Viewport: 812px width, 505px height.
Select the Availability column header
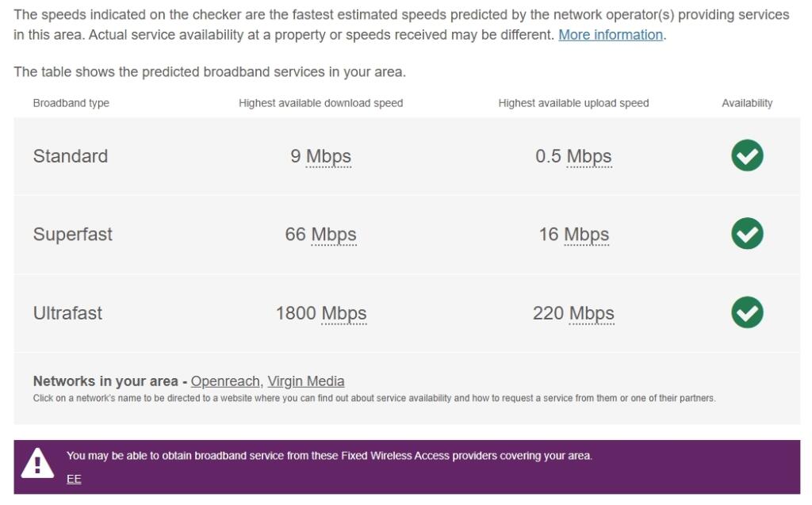[x=745, y=102]
